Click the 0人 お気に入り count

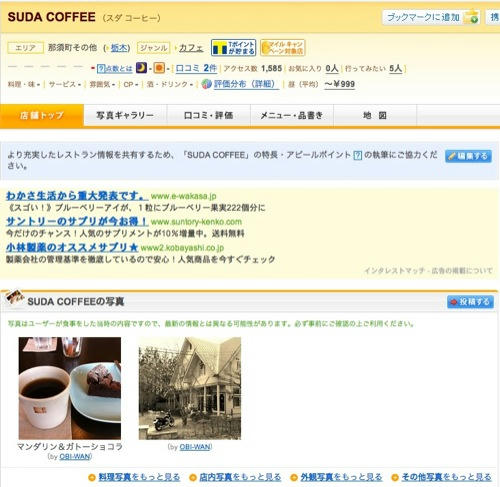332,68
